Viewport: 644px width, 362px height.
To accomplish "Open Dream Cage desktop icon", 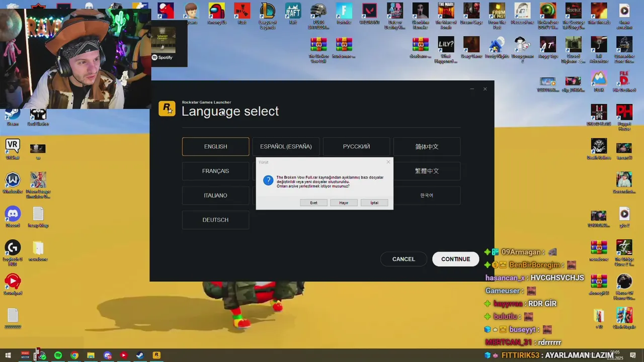I will [x=471, y=14].
